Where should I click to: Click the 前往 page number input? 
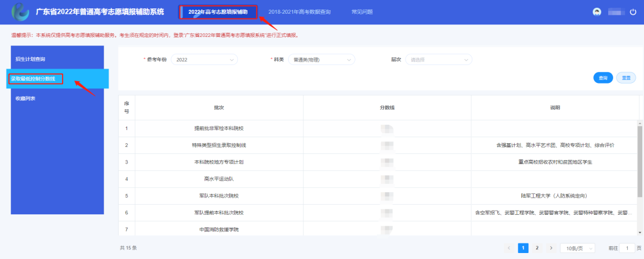(627, 248)
